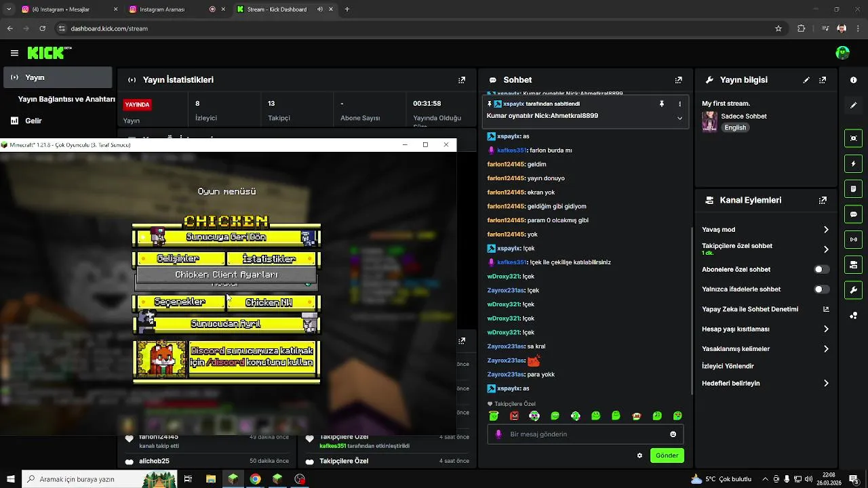Toggle the note page widget in sidebar
The width and height of the screenshot is (868, 488).
[x=853, y=189]
